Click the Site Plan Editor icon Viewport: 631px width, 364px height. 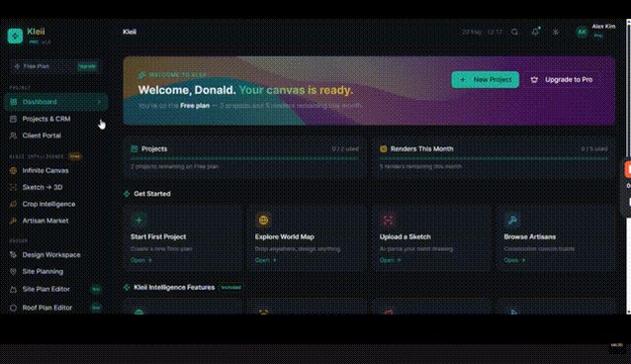coord(13,289)
